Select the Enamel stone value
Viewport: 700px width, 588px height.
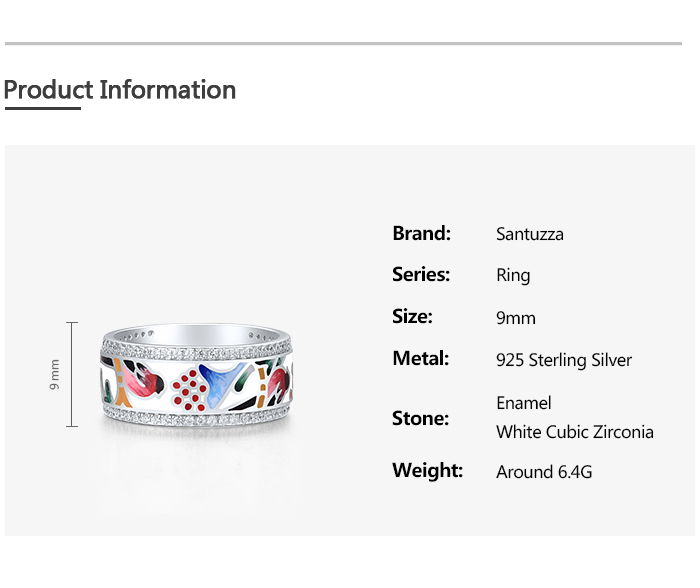[x=524, y=403]
